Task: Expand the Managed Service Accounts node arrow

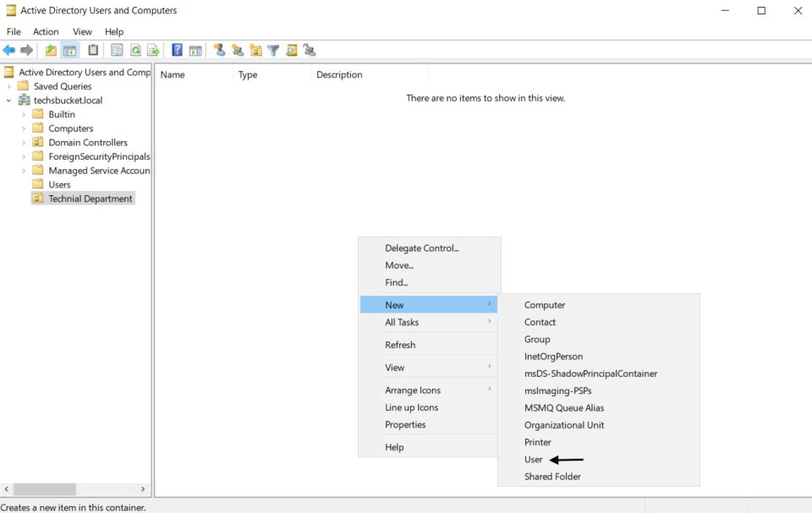Action: (24, 171)
